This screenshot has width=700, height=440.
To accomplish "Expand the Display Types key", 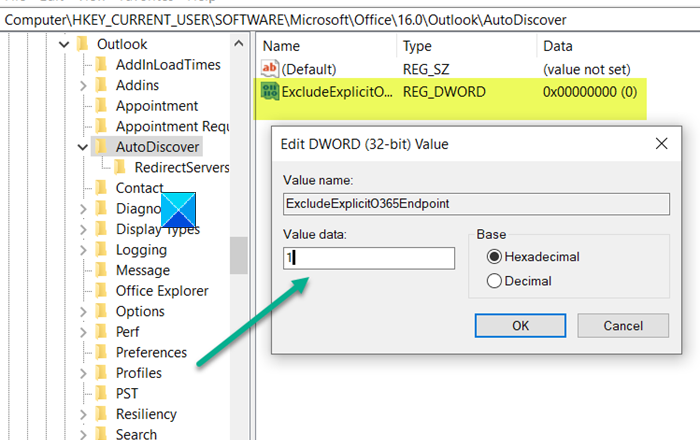I will click(83, 229).
